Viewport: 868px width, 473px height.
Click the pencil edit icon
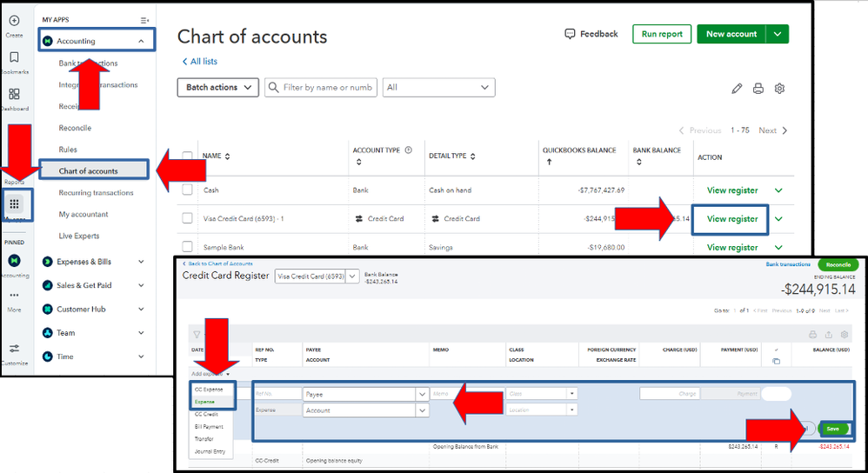(x=737, y=89)
